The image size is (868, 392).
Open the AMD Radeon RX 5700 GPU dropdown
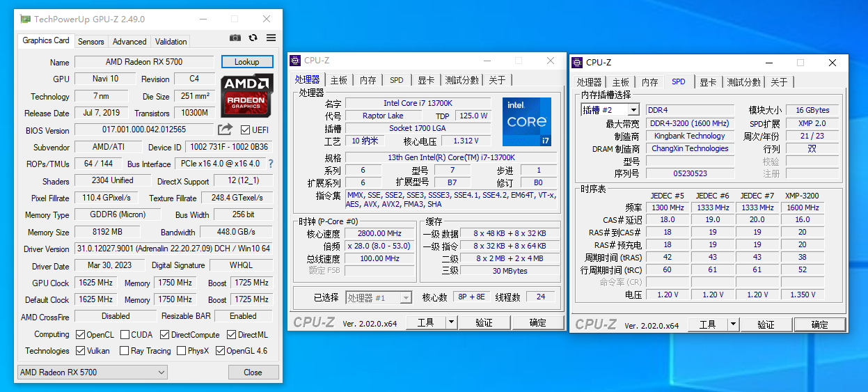(x=92, y=373)
